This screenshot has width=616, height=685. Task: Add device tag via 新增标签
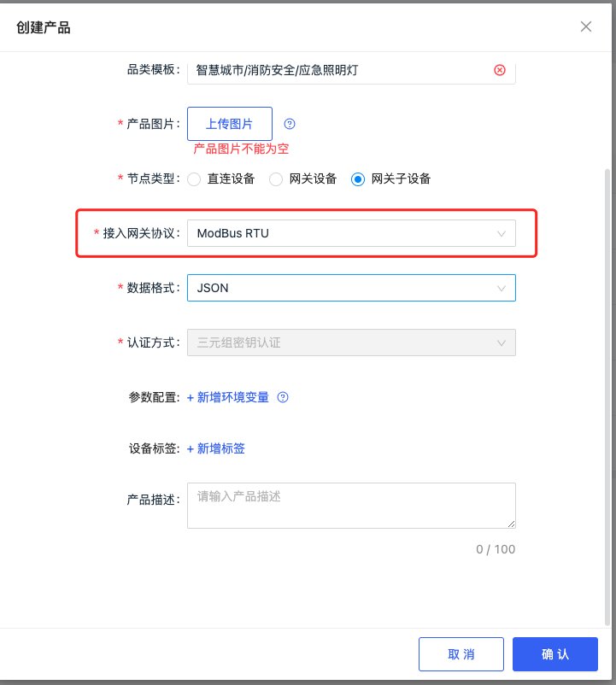(x=216, y=448)
